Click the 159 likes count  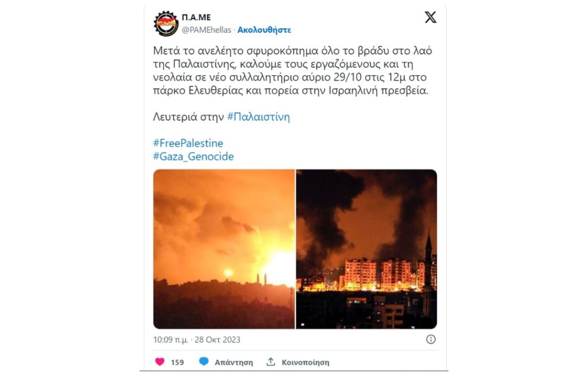177,362
